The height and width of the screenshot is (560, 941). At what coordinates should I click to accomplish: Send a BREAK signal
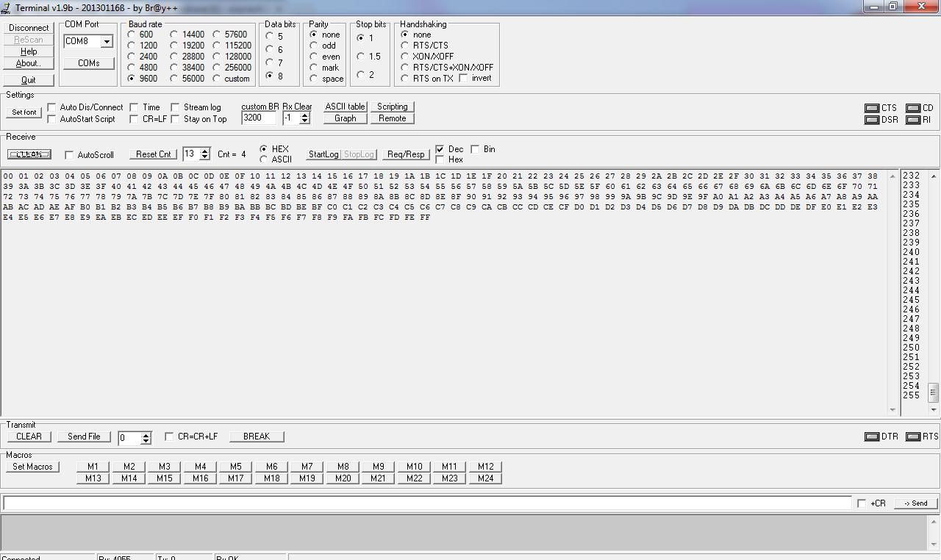point(257,437)
